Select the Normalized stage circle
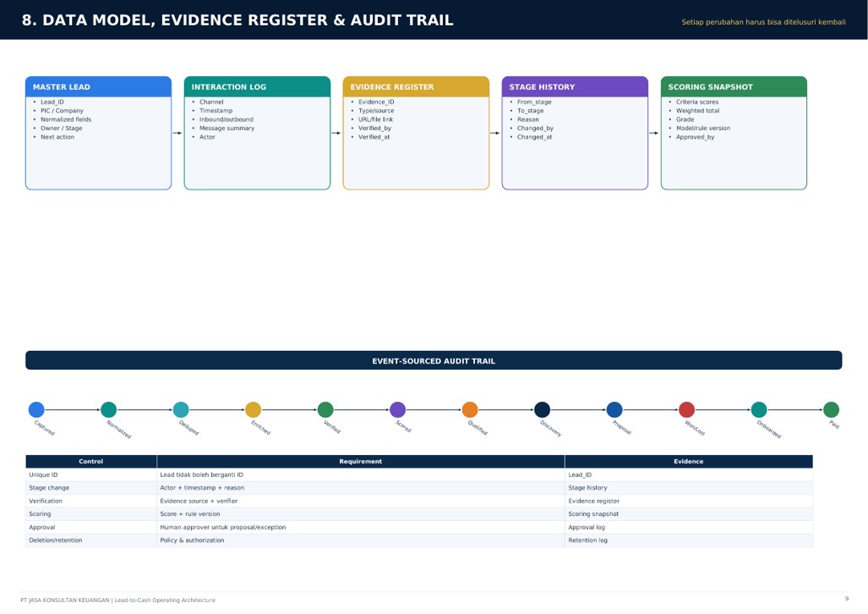 click(108, 409)
